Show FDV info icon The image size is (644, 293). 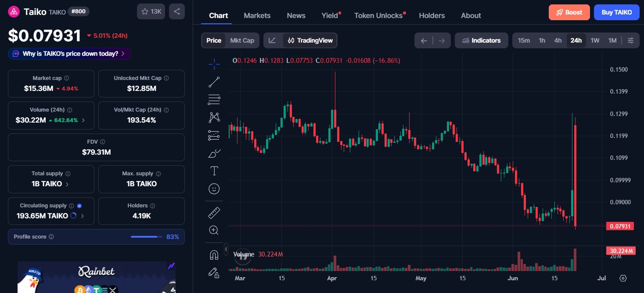coord(103,142)
